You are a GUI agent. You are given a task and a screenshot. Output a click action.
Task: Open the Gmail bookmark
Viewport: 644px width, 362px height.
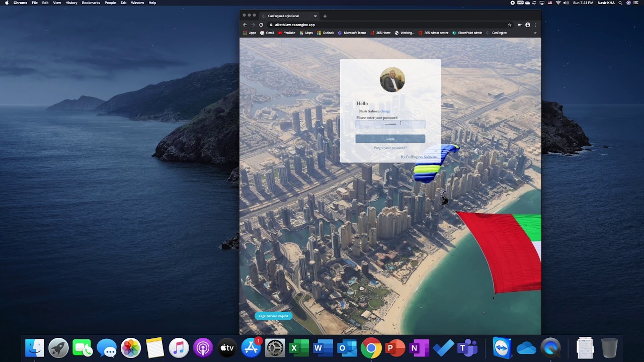[267, 33]
